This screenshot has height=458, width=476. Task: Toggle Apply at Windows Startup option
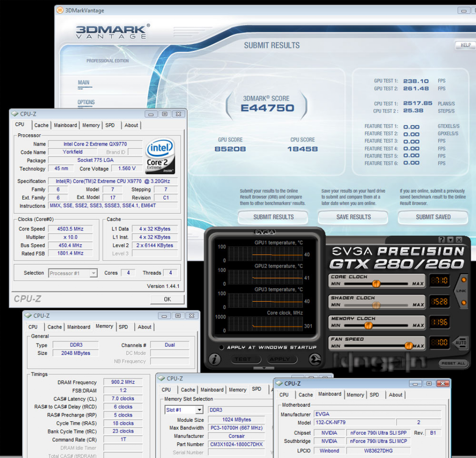(221, 347)
